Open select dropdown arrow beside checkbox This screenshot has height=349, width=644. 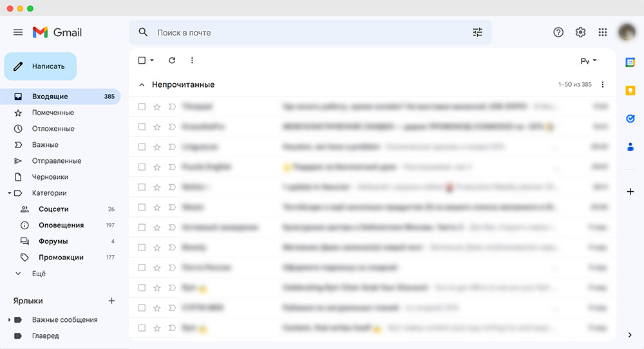point(152,61)
